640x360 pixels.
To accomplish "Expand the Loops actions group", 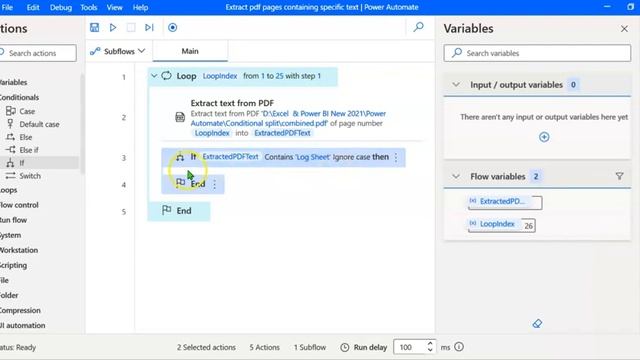I will point(9,190).
